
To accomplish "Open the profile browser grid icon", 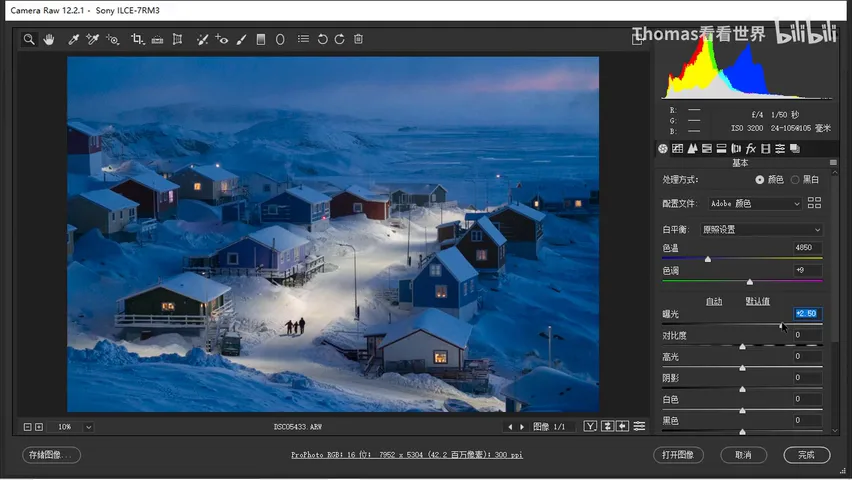I will click(x=815, y=203).
